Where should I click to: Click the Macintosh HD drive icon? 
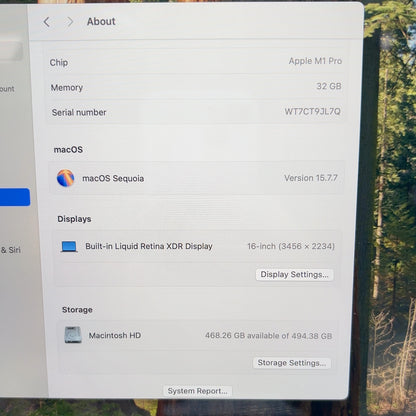pyautogui.click(x=73, y=335)
